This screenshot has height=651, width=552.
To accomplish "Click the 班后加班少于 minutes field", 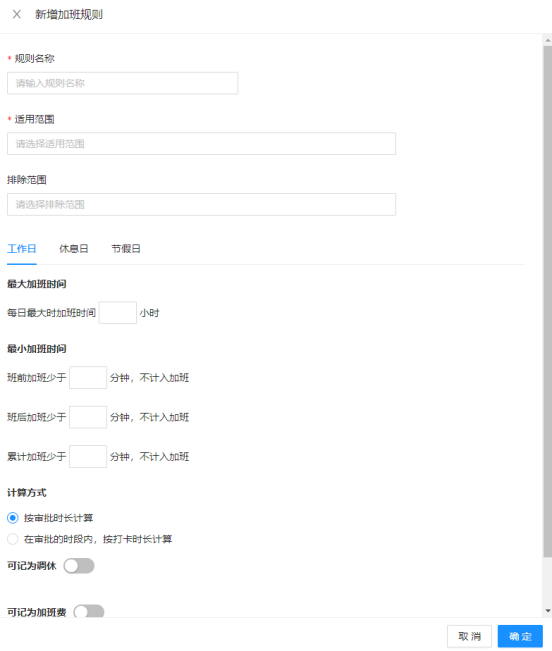I will [88, 417].
